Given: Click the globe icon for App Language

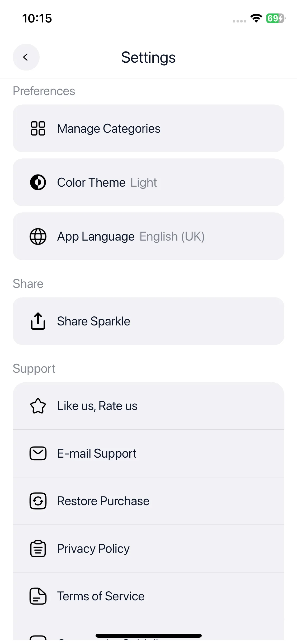Looking at the screenshot, I should click(38, 236).
